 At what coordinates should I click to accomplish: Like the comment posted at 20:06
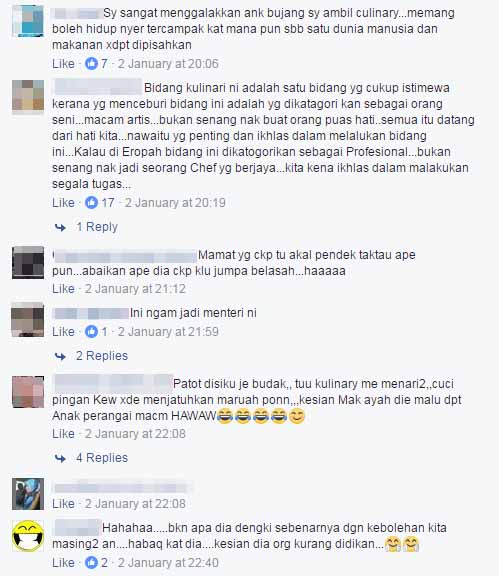click(63, 64)
